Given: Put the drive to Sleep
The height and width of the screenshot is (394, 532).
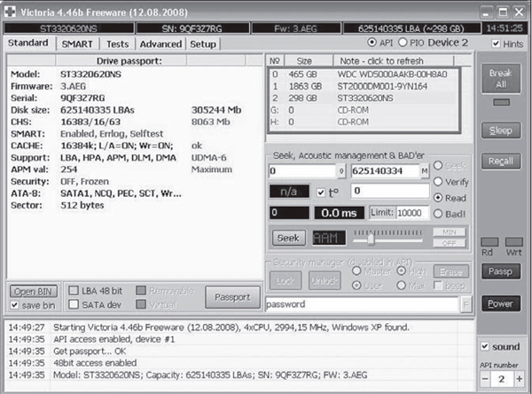Looking at the screenshot, I should point(502,130).
